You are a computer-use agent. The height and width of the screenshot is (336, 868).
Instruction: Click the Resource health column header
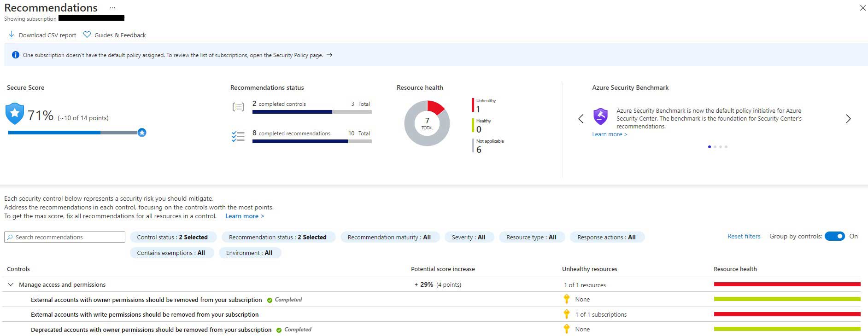coord(735,269)
